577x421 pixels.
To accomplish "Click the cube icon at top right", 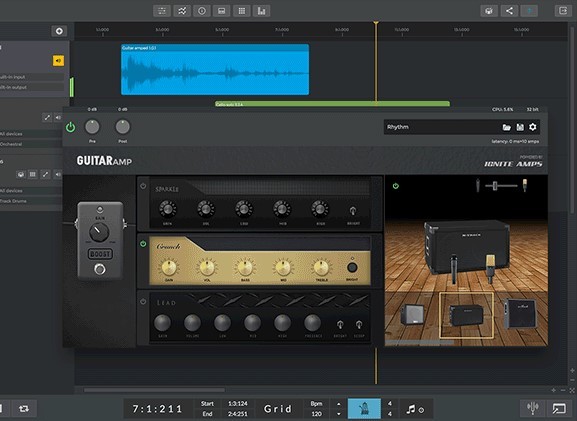I will [x=489, y=11].
